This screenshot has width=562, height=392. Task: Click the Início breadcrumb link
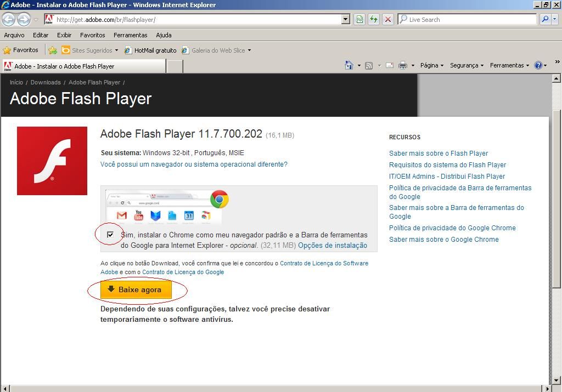(16, 82)
